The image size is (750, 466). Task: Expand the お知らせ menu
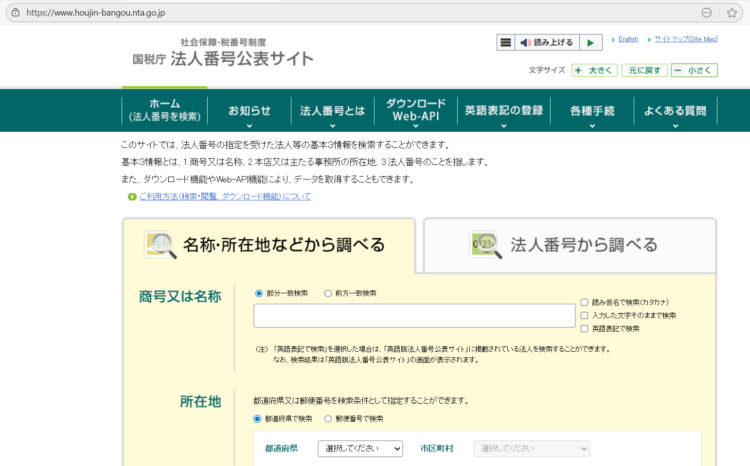[x=249, y=111]
